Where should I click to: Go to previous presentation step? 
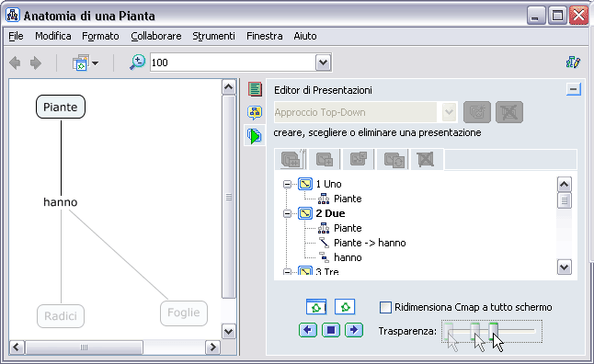(x=308, y=330)
